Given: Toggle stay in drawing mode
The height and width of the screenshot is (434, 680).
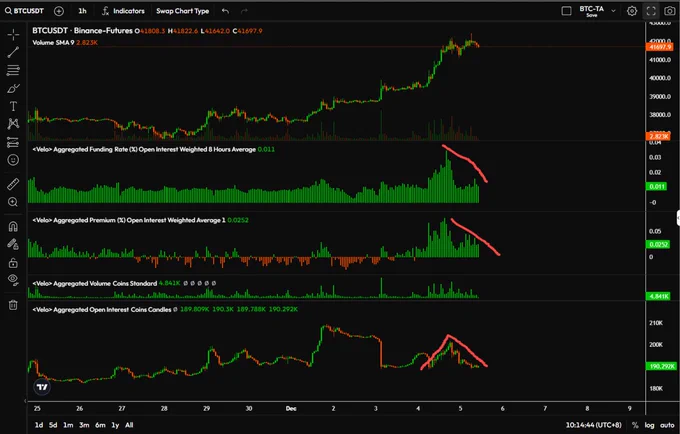Looking at the screenshot, I should [x=13, y=245].
